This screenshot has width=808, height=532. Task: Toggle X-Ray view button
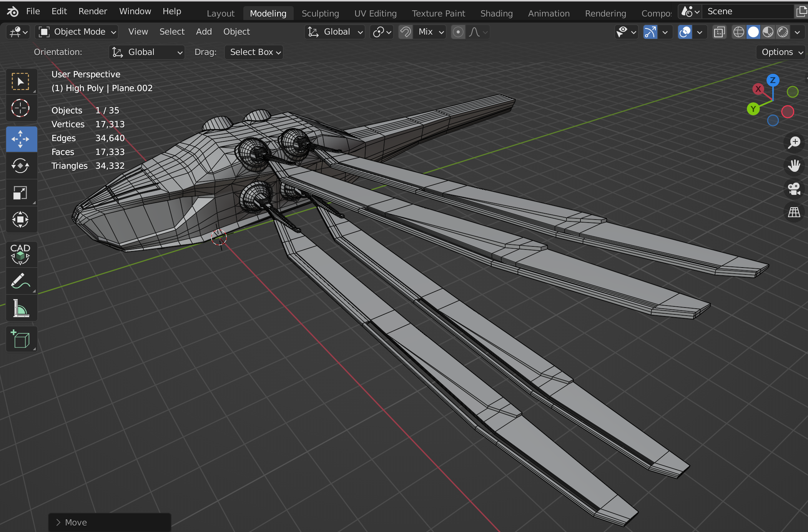719,32
